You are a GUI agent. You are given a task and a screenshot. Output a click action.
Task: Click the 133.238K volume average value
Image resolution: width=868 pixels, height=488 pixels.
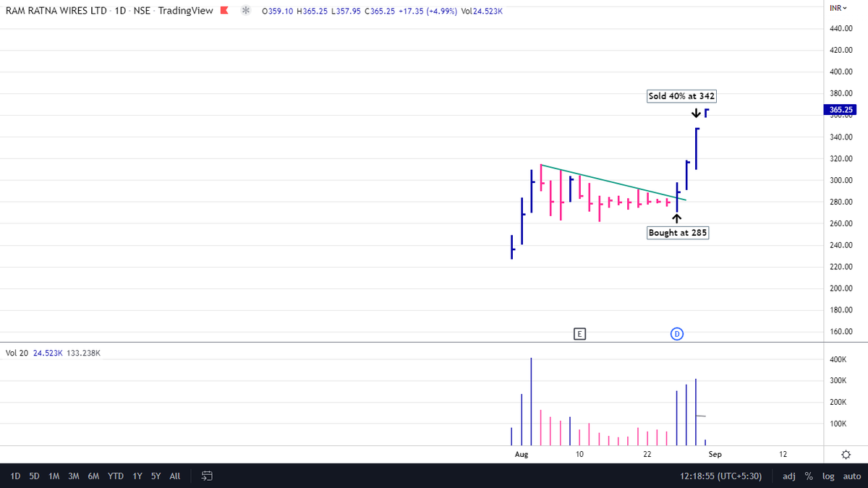point(83,354)
